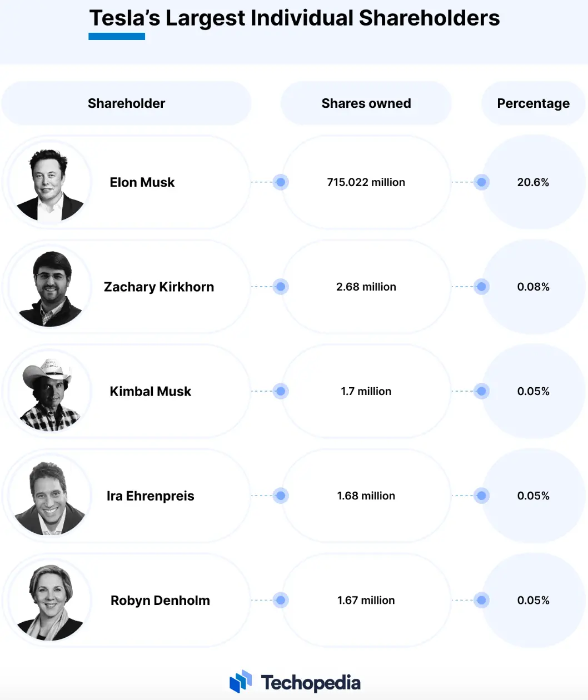Select Zachary Kirkhorn's portrait photo
Image resolution: width=588 pixels, height=700 pixels.
click(x=50, y=287)
